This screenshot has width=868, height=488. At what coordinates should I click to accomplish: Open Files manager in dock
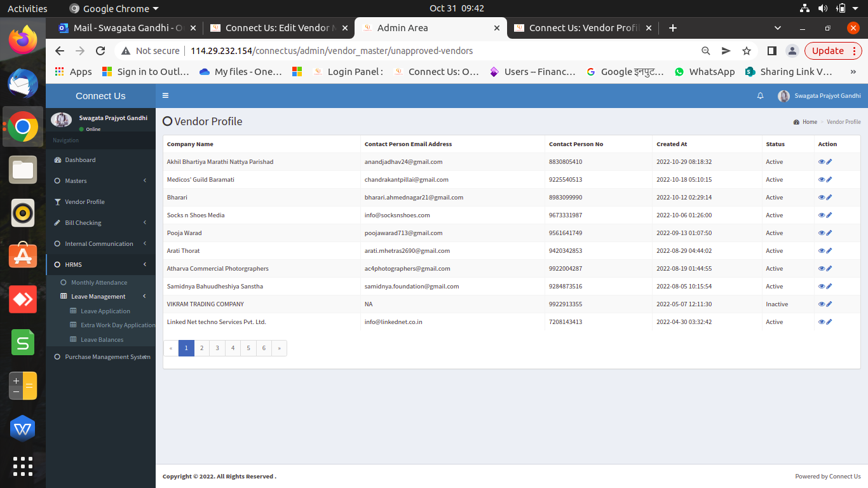coord(23,170)
